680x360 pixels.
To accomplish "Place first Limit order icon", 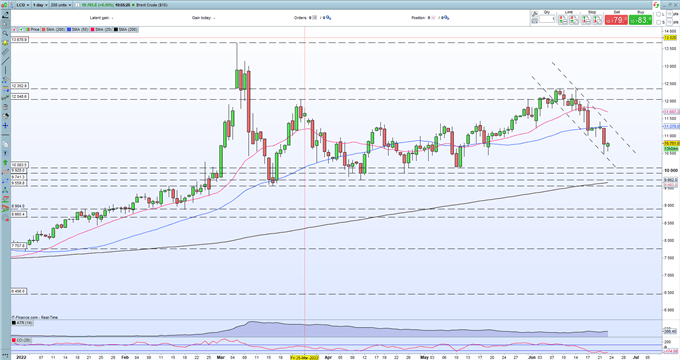I will [562, 20].
